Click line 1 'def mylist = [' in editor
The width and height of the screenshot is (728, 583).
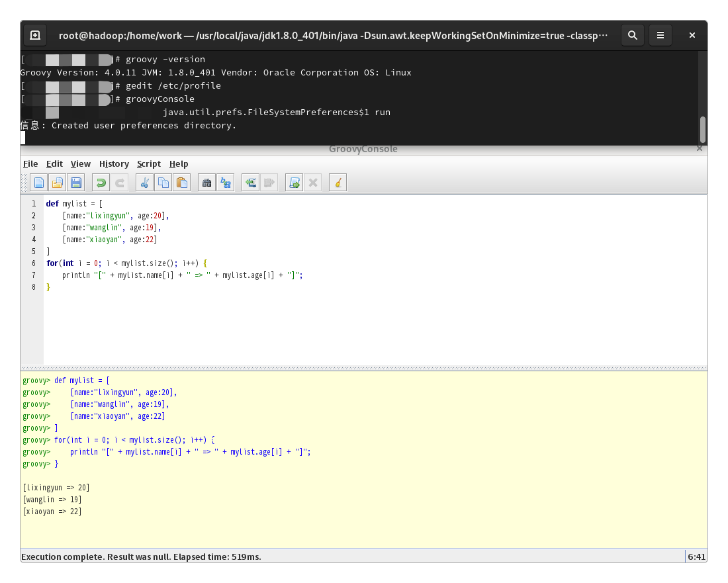point(74,204)
